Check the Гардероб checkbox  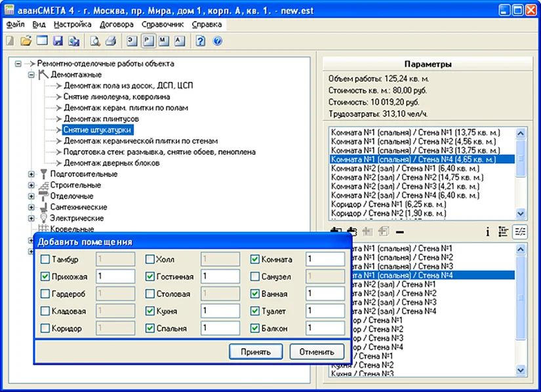[45, 294]
